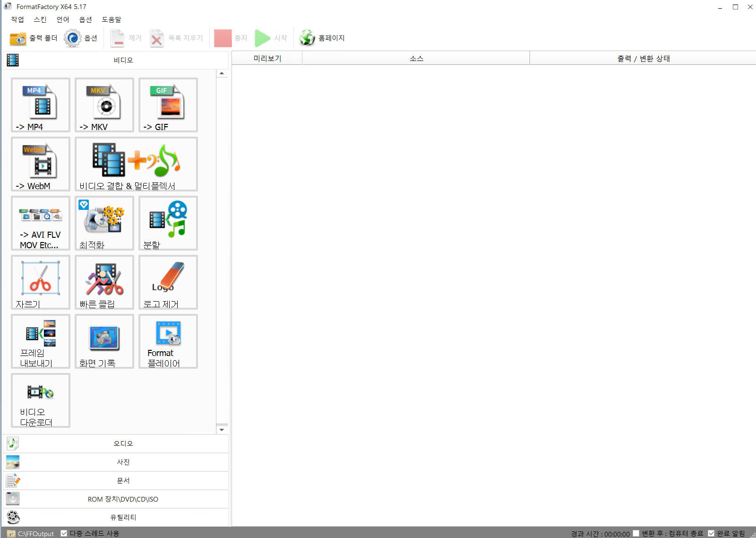Open the 자르기 crop tool
The height and width of the screenshot is (538, 756).
[41, 282]
